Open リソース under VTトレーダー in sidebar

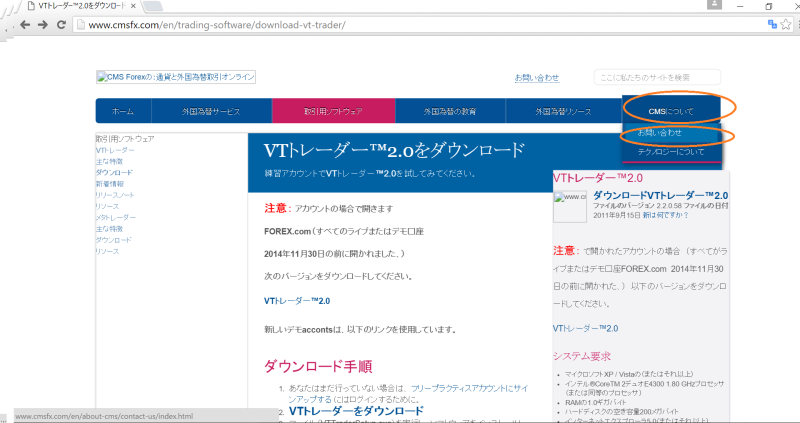[107, 206]
